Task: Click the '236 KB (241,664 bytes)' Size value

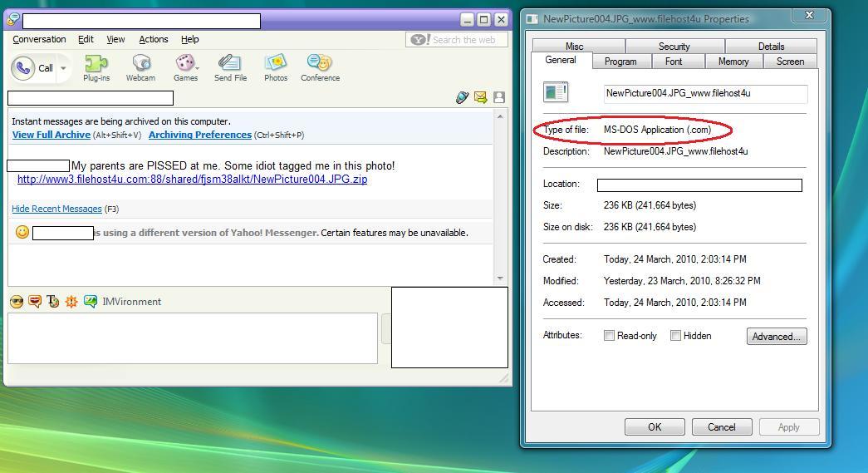Action: click(x=650, y=205)
